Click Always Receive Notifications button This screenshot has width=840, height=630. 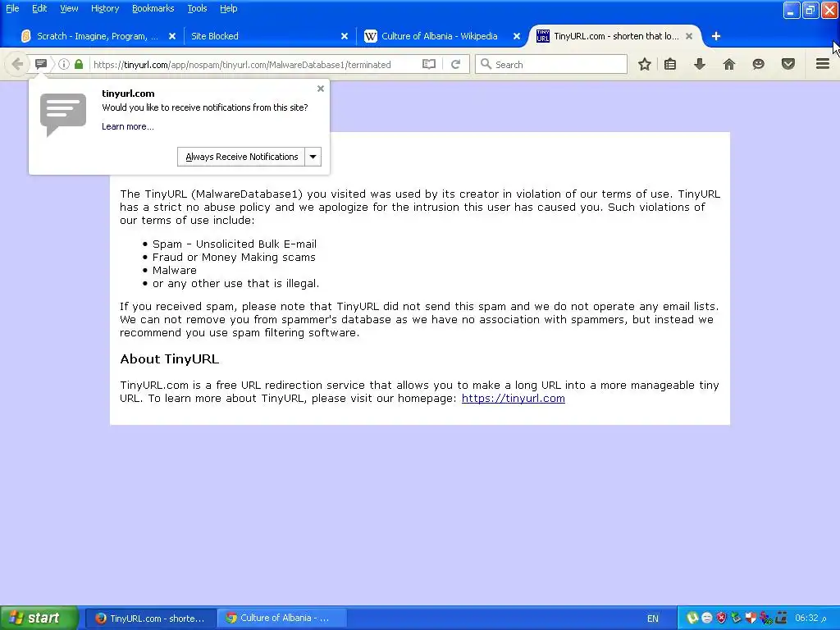[242, 157]
